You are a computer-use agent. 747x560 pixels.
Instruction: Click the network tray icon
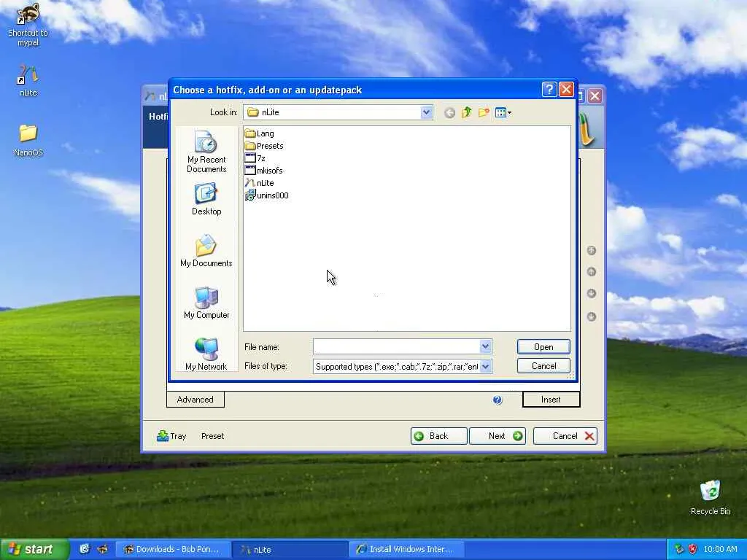coord(679,549)
